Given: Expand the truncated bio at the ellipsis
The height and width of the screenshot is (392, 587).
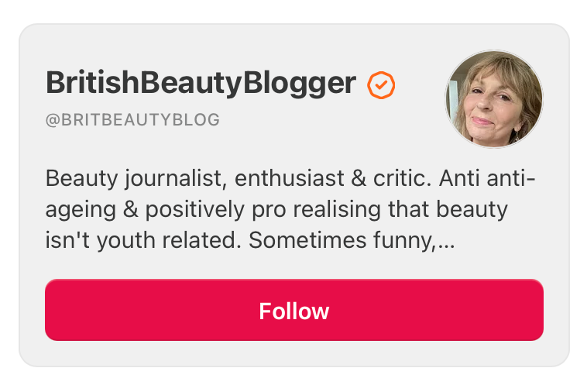Looking at the screenshot, I should 446,241.
